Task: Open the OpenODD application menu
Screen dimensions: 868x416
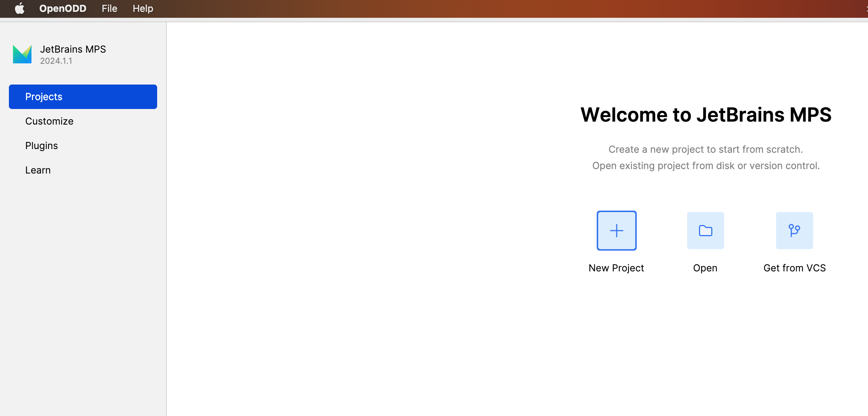Action: (63, 8)
